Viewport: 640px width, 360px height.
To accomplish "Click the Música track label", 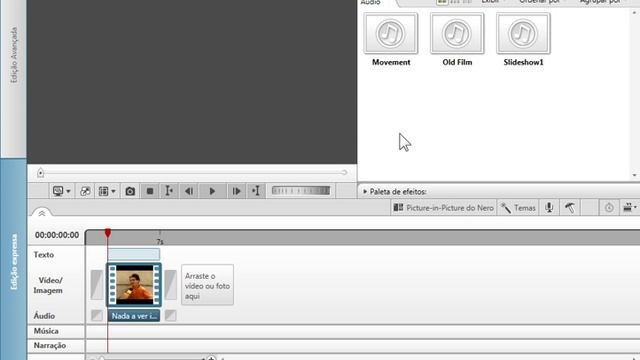I will (46, 331).
